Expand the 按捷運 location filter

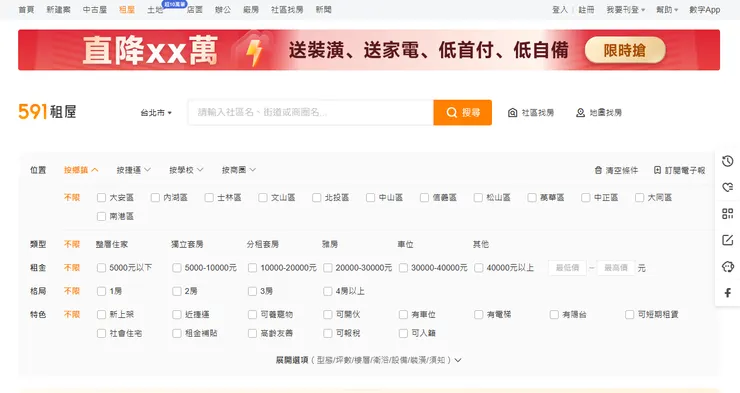click(134, 170)
